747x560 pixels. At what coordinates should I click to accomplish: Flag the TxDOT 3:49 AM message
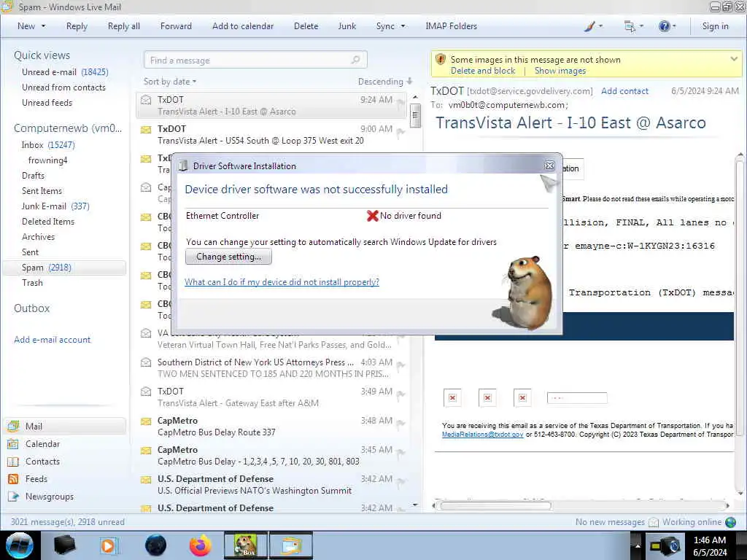click(400, 394)
